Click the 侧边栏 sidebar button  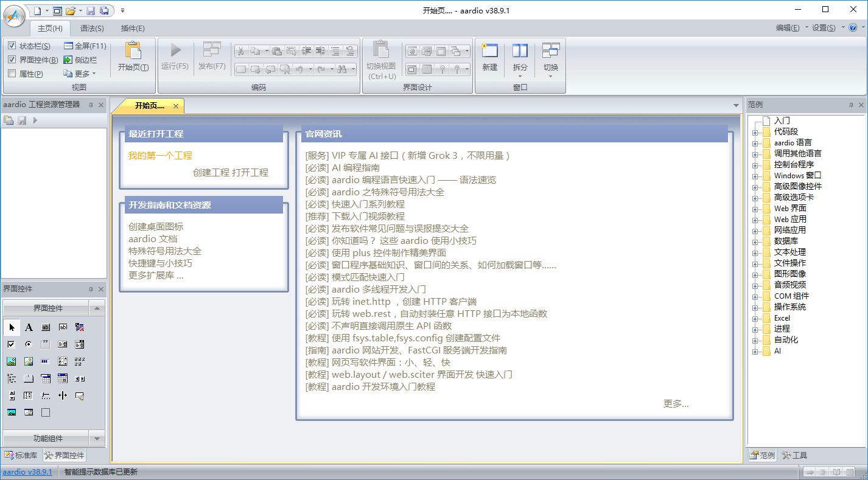click(x=80, y=60)
